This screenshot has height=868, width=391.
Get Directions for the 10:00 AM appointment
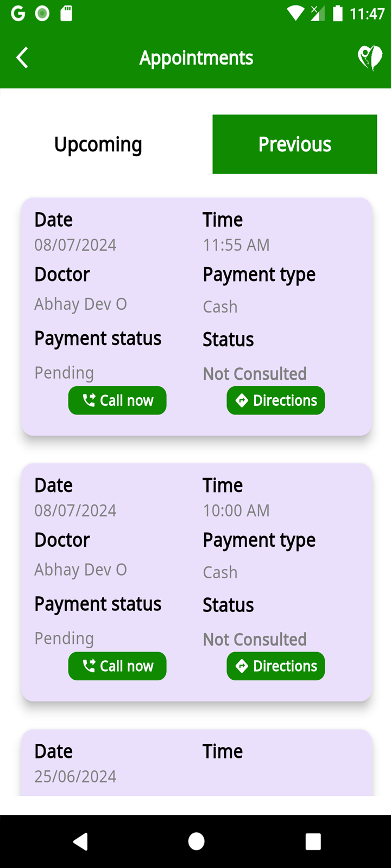tap(276, 666)
